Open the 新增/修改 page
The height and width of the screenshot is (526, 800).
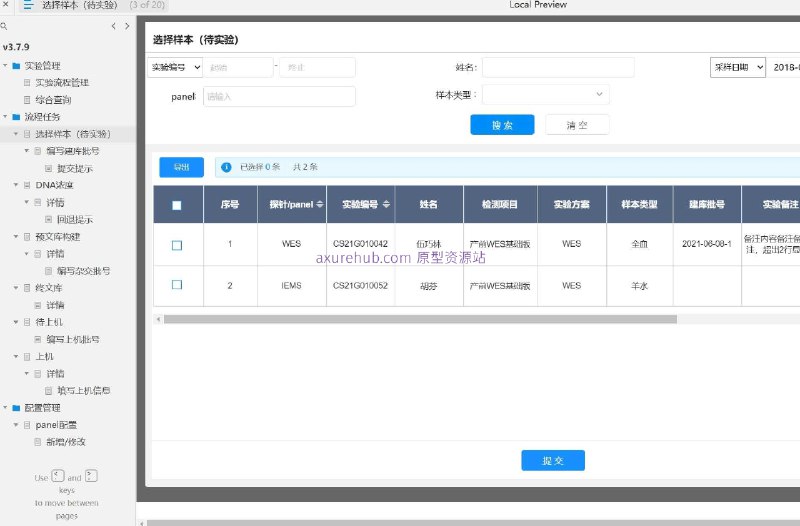coord(66,442)
